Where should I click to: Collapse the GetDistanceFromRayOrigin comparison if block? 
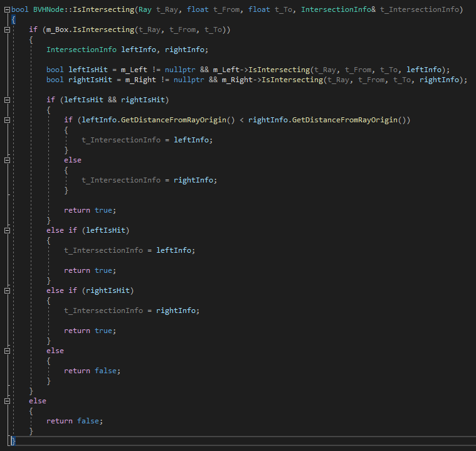point(8,120)
